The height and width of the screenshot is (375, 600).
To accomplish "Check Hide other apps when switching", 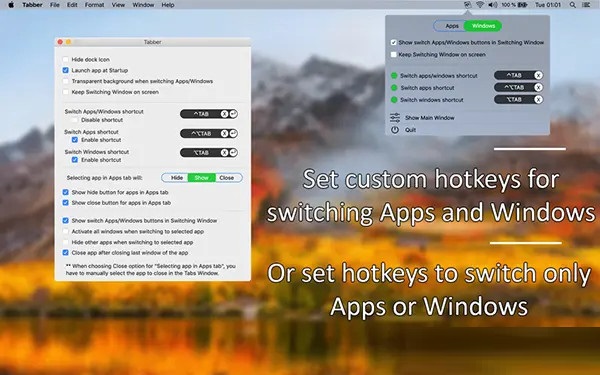I will [x=65, y=242].
